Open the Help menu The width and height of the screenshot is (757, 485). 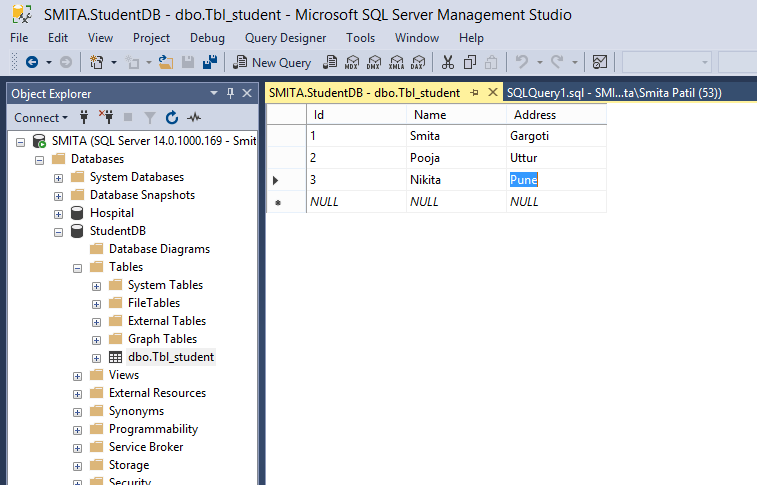(x=471, y=38)
